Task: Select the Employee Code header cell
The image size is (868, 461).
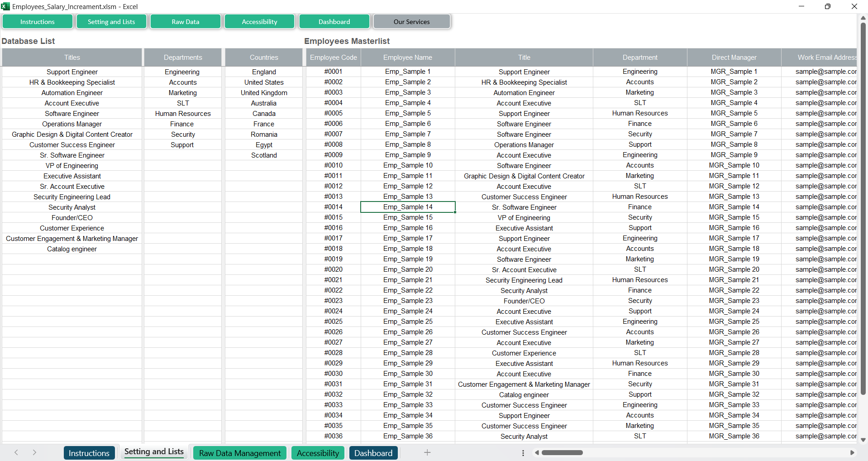Action: point(333,58)
